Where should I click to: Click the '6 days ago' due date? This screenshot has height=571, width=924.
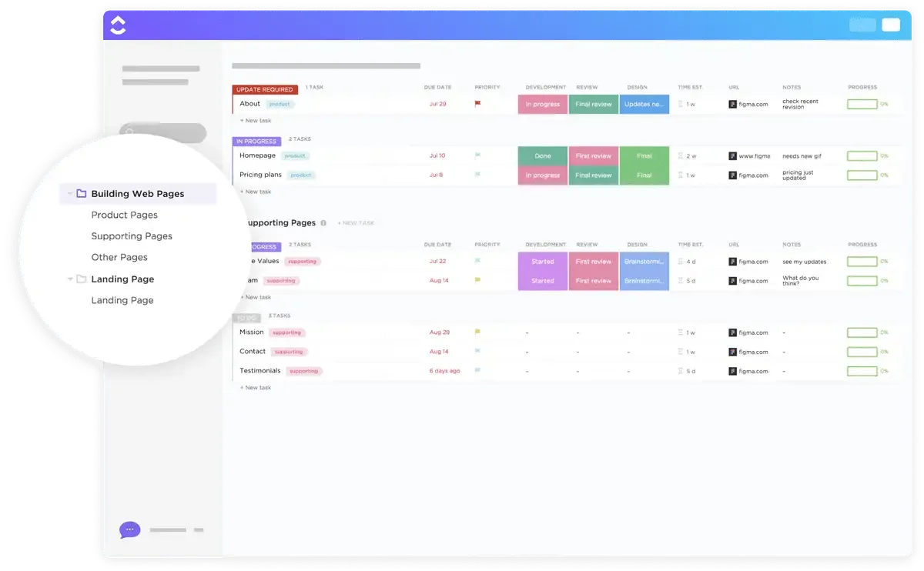(x=444, y=371)
